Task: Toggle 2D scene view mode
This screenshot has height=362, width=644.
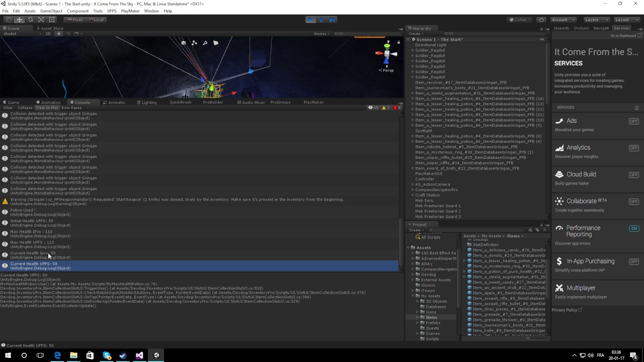Action: [x=48, y=34]
